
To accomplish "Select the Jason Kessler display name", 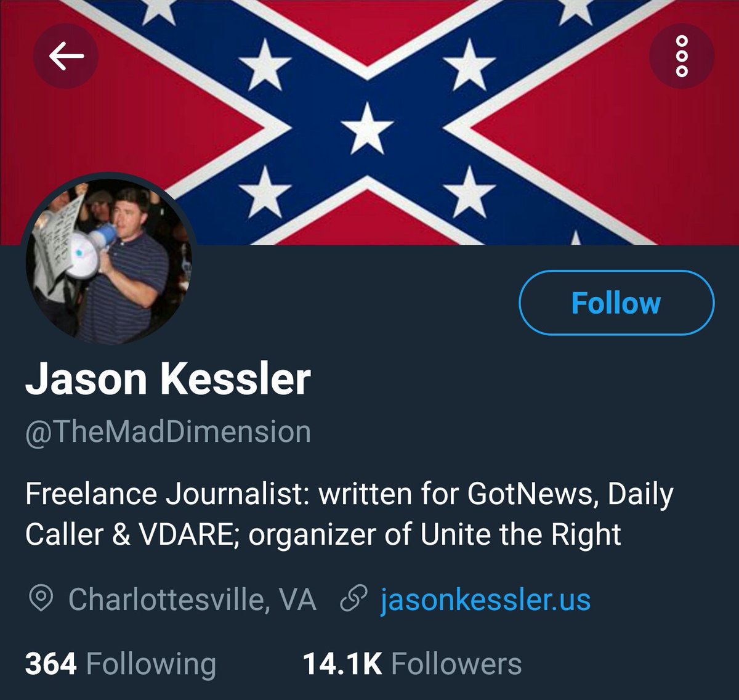I will [168, 379].
